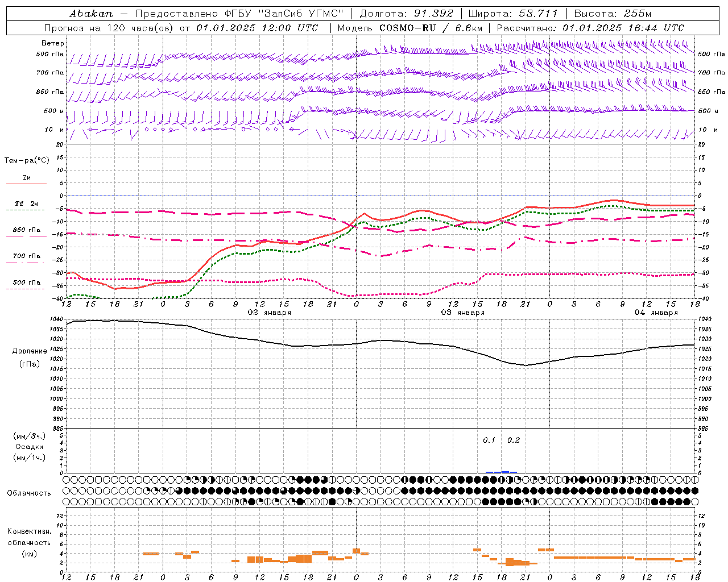Click the Конвективн. label
The height and width of the screenshot is (582, 728).
point(30,531)
